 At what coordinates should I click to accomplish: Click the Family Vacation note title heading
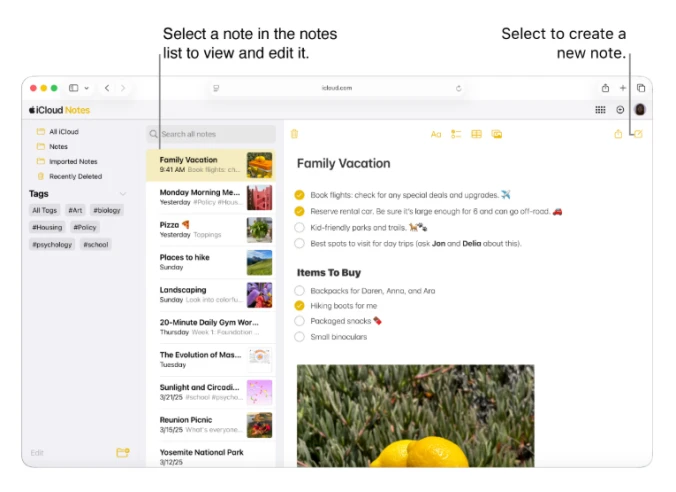click(x=343, y=163)
